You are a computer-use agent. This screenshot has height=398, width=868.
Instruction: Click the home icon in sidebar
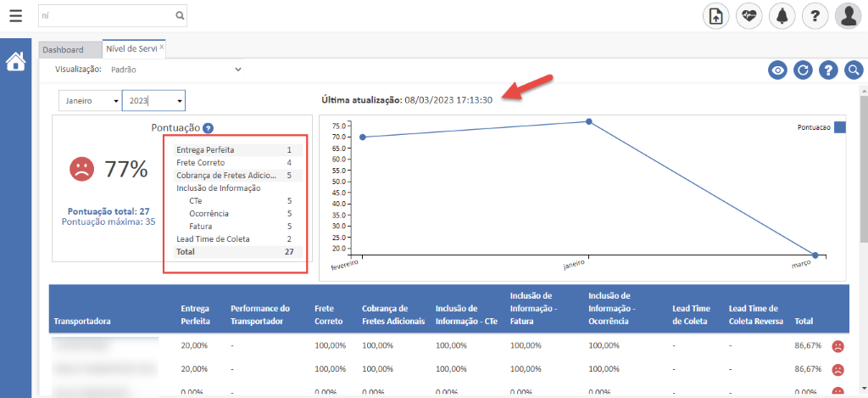point(15,62)
